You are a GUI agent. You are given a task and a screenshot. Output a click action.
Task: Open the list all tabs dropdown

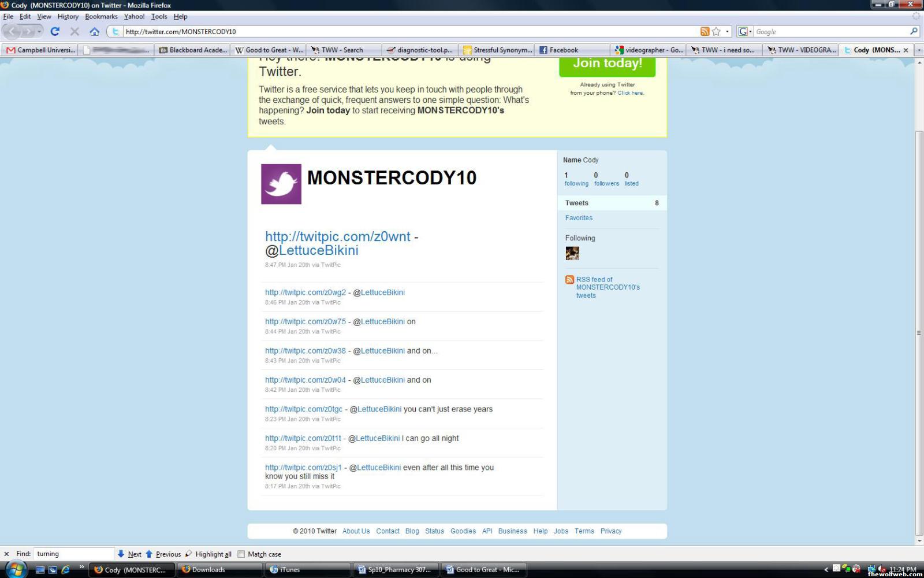pos(919,50)
